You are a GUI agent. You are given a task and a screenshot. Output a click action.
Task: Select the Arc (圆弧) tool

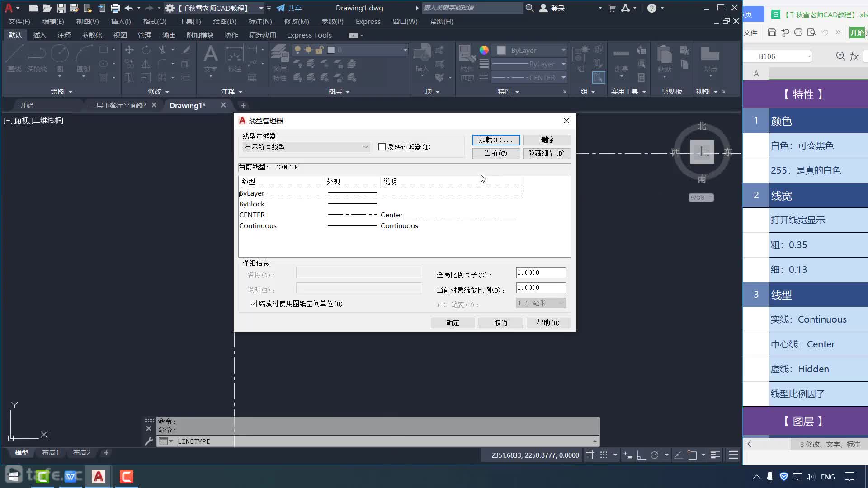click(x=84, y=59)
